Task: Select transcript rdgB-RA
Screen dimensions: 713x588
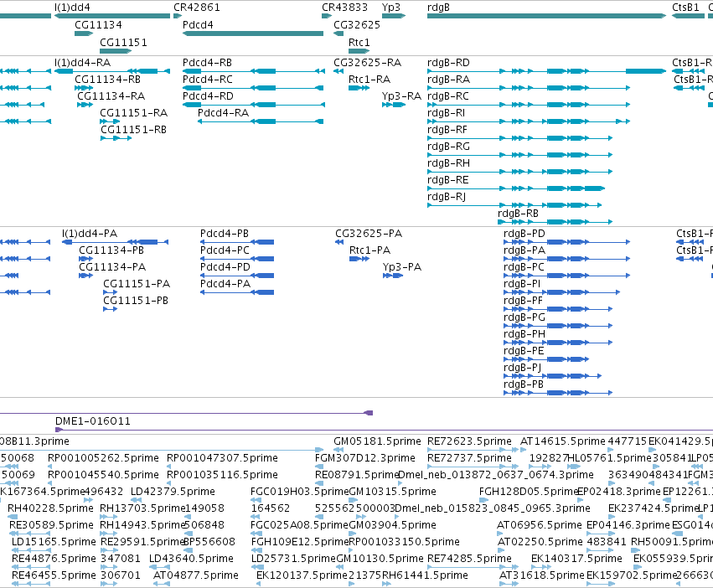Action: point(448,79)
